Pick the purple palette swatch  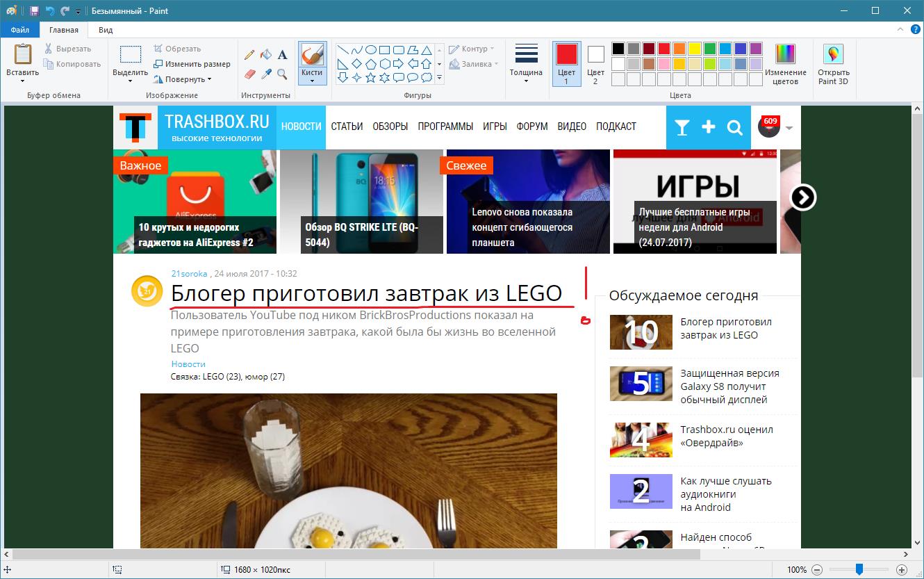click(756, 49)
